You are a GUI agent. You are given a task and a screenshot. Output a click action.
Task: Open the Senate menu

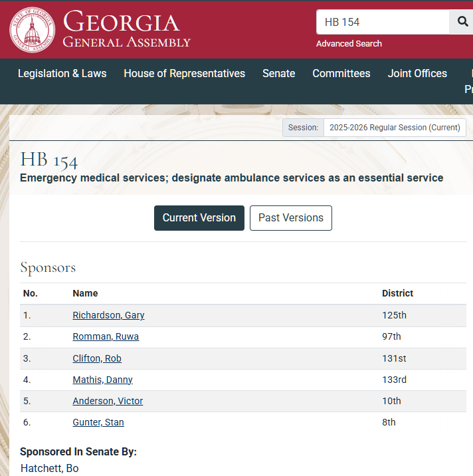[279, 74]
